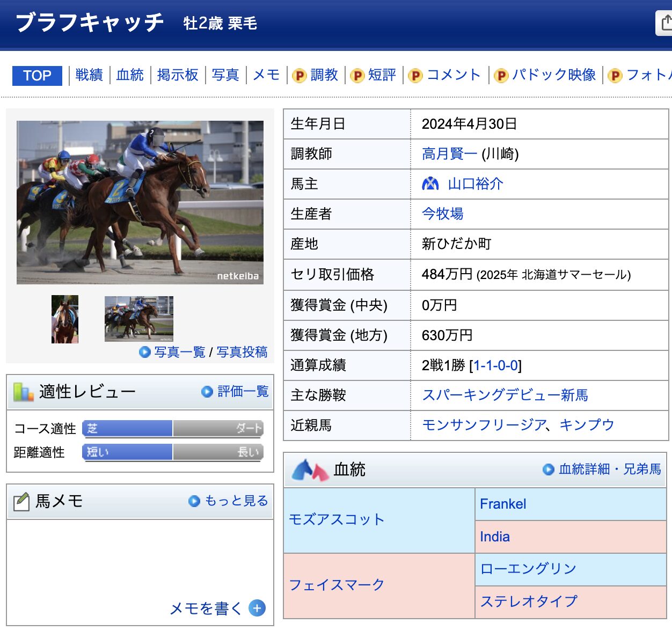The image size is (672, 631).
Task: Open 血統詳細・兄弟馬 link
Action: pos(610,469)
